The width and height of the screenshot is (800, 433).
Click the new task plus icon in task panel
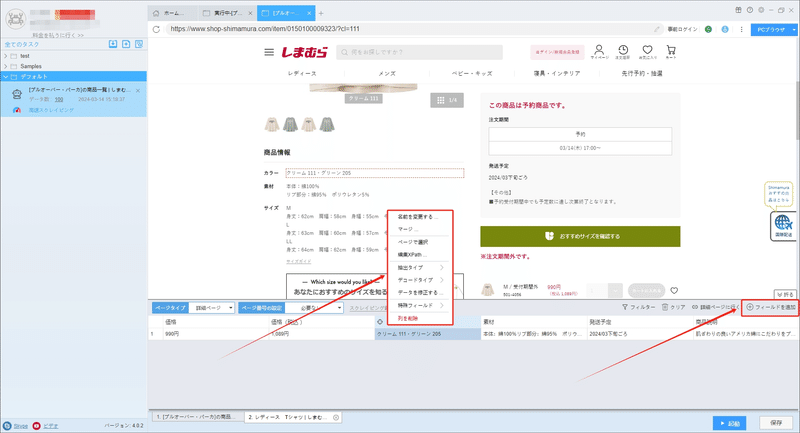(126, 44)
